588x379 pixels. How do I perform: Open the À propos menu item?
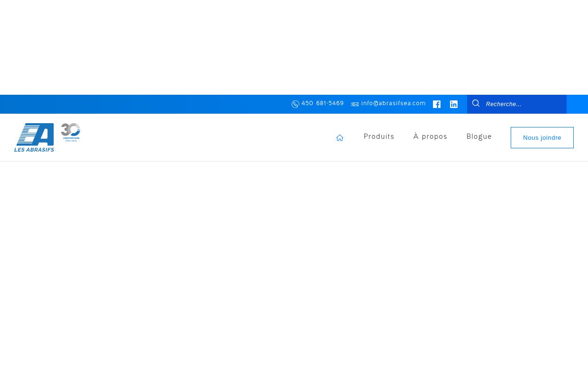click(x=430, y=136)
